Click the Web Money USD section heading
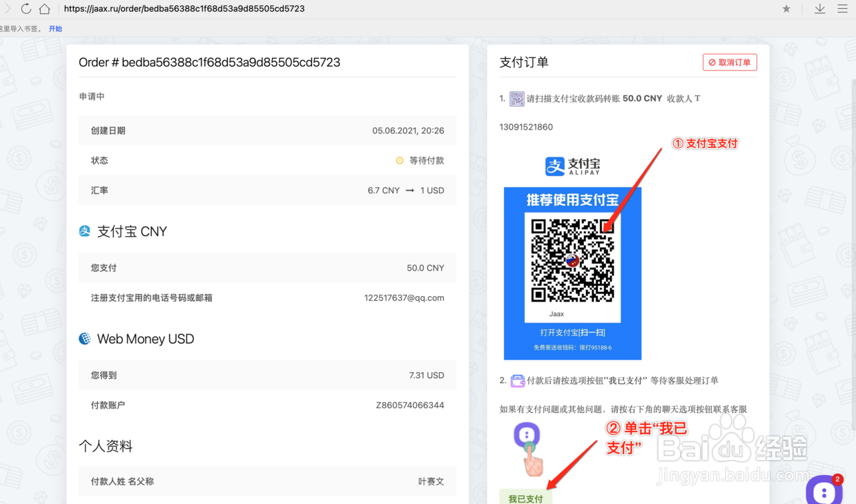Screen dimensions: 856x504 coord(146,339)
